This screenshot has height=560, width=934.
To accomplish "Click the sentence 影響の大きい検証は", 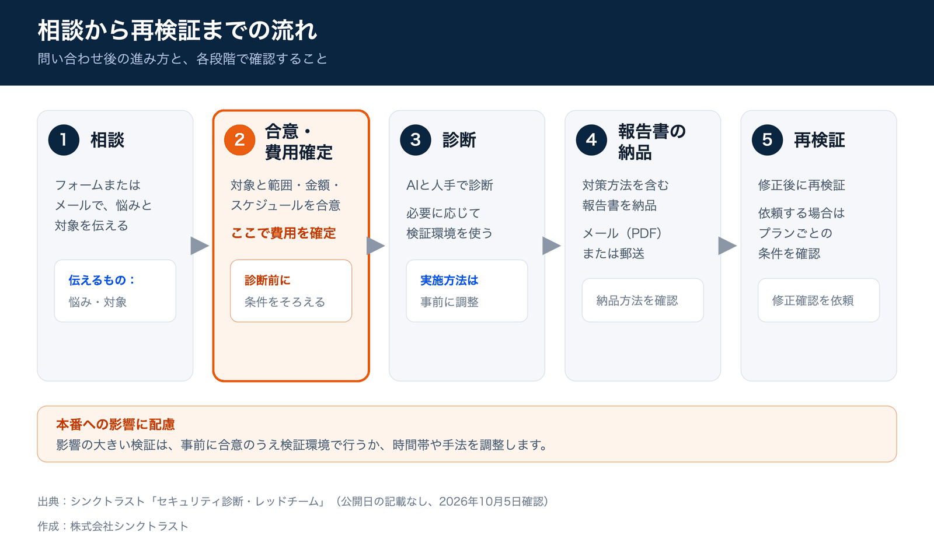I will [304, 445].
